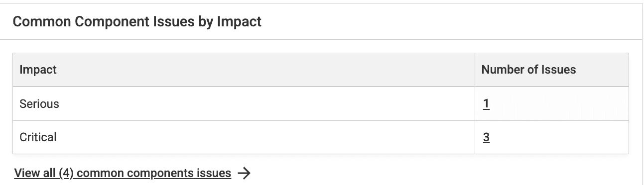Click common components issues link text
The width and height of the screenshot is (644, 185).
click(x=154, y=173)
